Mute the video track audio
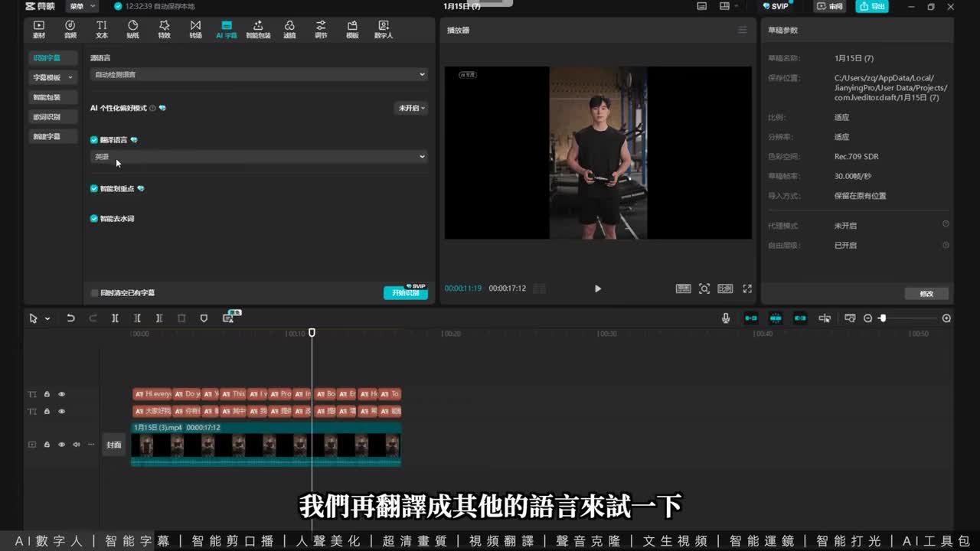The width and height of the screenshot is (980, 551). click(77, 445)
